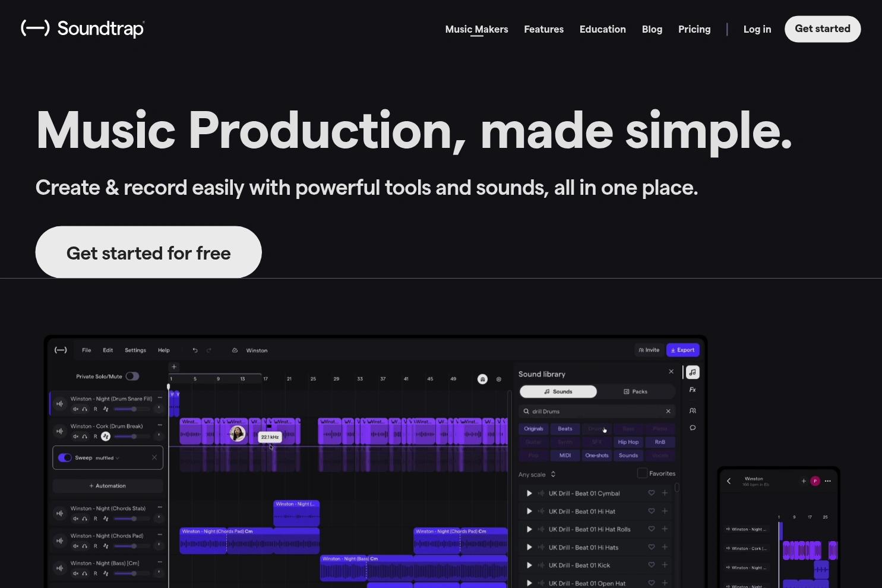Click the cloud save icon beside Winston
Viewport: 882px width, 588px height.
click(235, 350)
